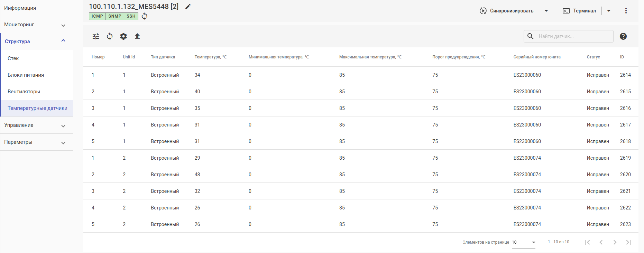The width and height of the screenshot is (644, 253).
Task: Open the Терминал button
Action: (580, 11)
